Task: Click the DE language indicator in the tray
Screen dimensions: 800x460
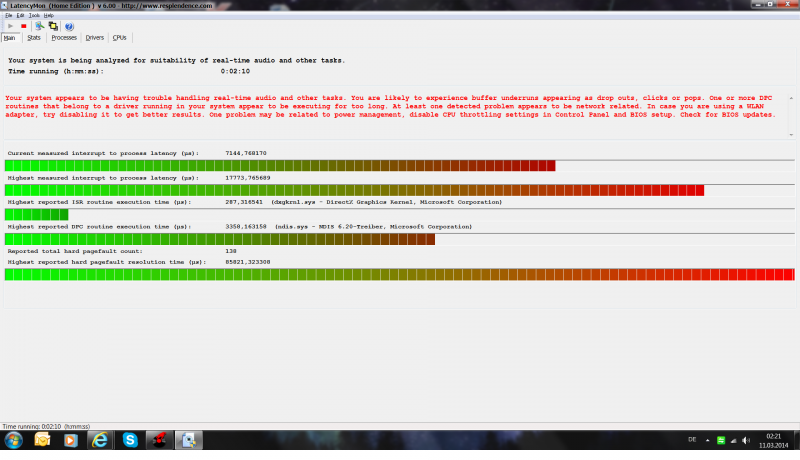Action: point(692,440)
